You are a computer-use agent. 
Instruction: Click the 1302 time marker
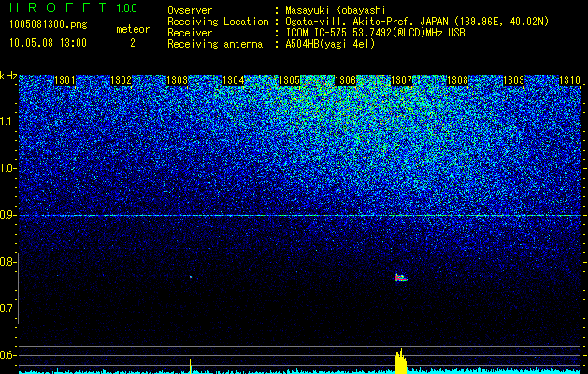tap(122, 80)
